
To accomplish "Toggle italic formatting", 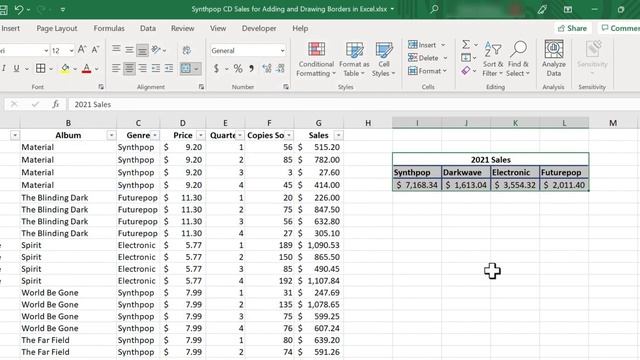I will (4, 69).
